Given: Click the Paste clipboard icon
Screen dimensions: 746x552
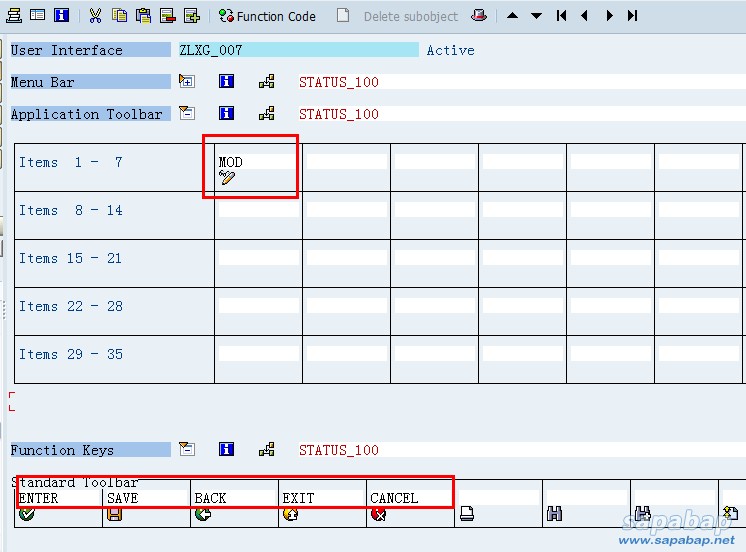Looking at the screenshot, I should point(143,15).
